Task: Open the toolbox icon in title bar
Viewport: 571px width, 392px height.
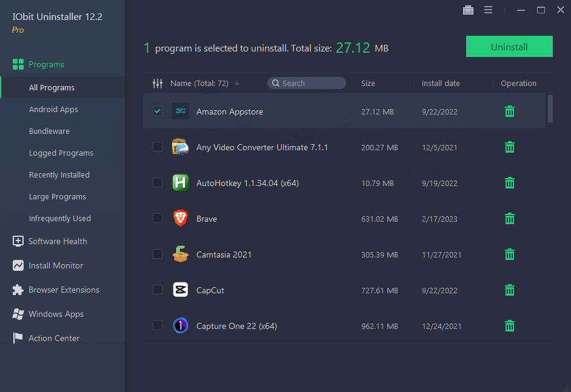Action: pos(468,10)
